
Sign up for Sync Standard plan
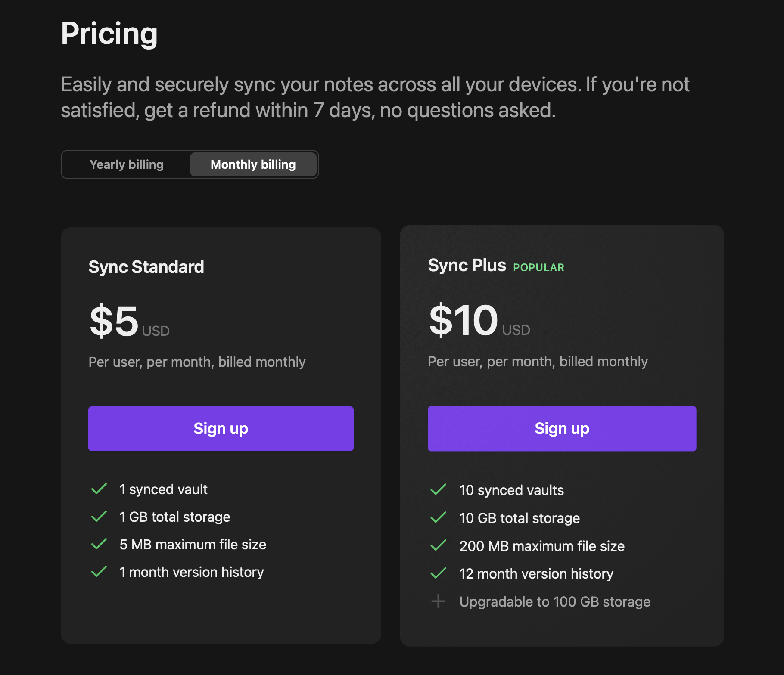pos(221,429)
